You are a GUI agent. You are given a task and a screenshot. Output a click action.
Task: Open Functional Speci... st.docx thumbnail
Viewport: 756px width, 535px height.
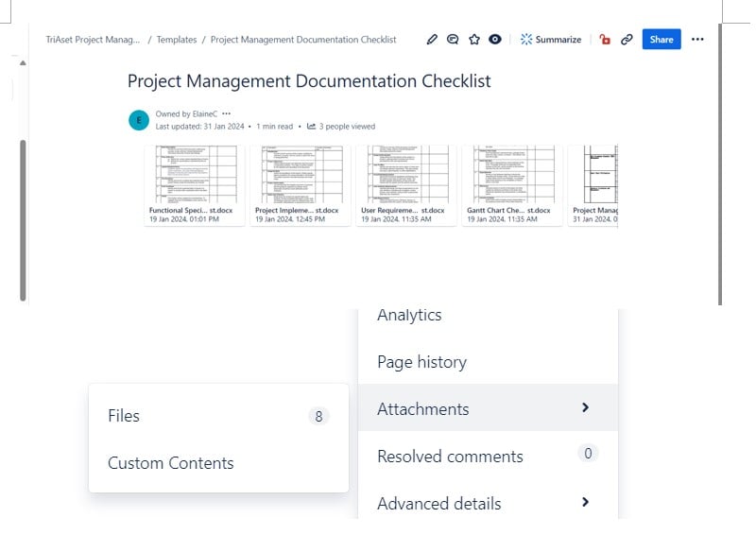click(x=195, y=184)
